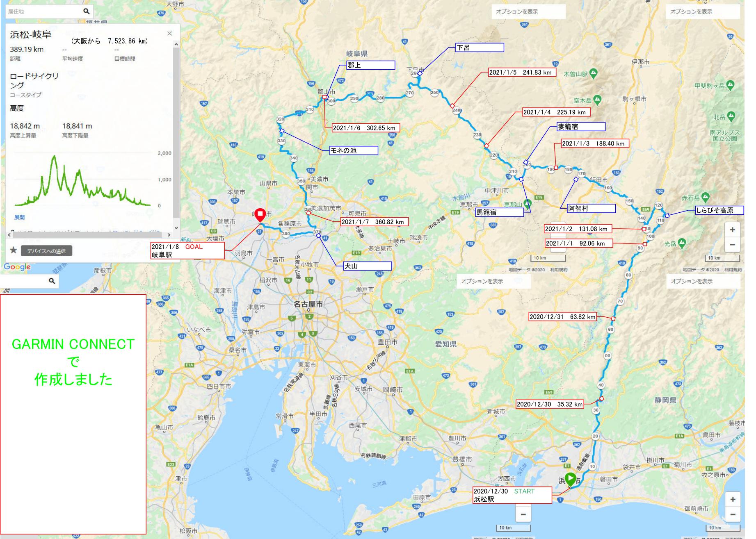Click the 290 km route marker
Screen dimensions: 756x539
coord(354,98)
